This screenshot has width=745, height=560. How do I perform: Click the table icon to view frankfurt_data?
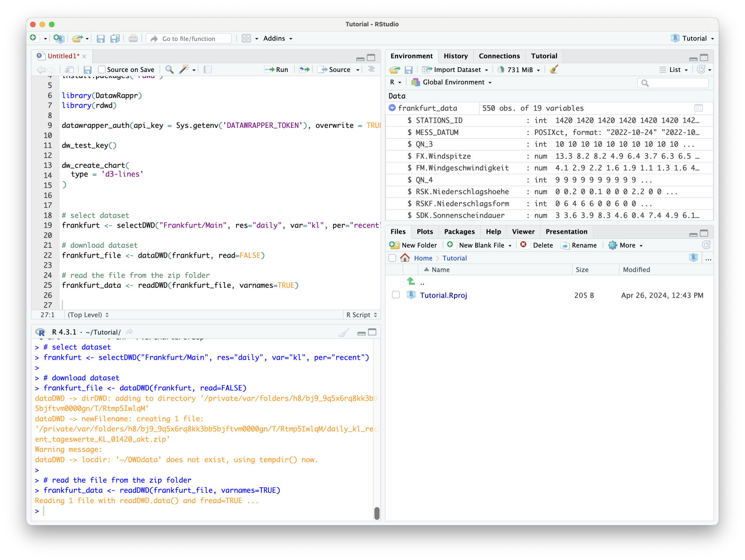698,108
